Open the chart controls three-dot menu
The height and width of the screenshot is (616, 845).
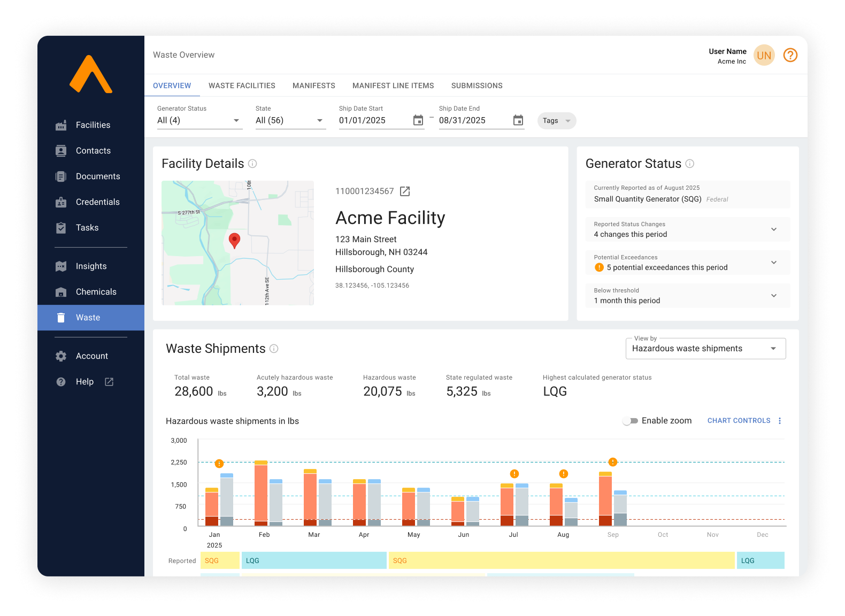coord(780,421)
